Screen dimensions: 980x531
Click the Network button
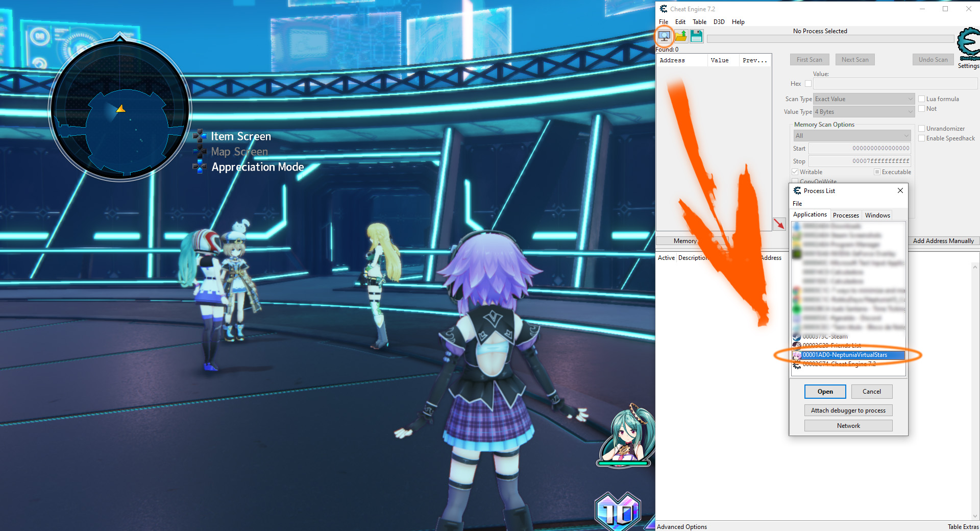pyautogui.click(x=848, y=426)
